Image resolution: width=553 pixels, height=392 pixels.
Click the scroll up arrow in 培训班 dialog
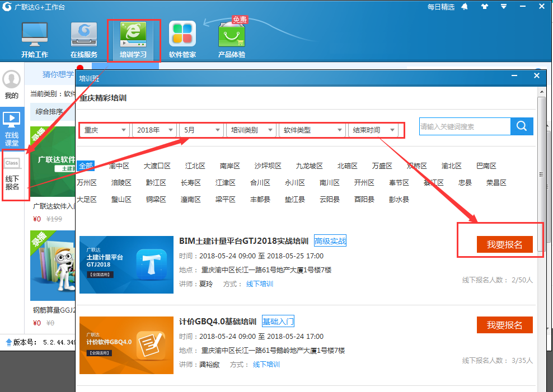coord(542,92)
